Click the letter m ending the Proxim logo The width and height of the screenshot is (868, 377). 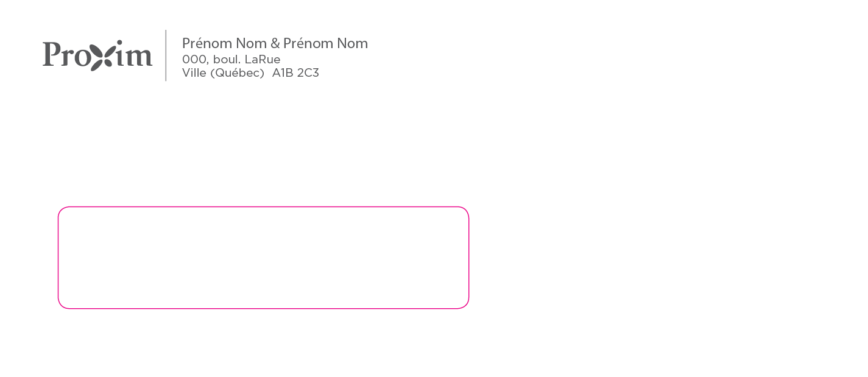(x=139, y=57)
